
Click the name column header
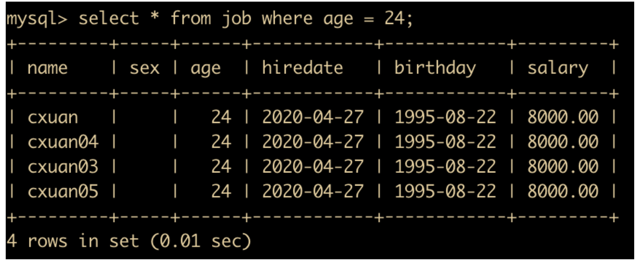tap(47, 68)
